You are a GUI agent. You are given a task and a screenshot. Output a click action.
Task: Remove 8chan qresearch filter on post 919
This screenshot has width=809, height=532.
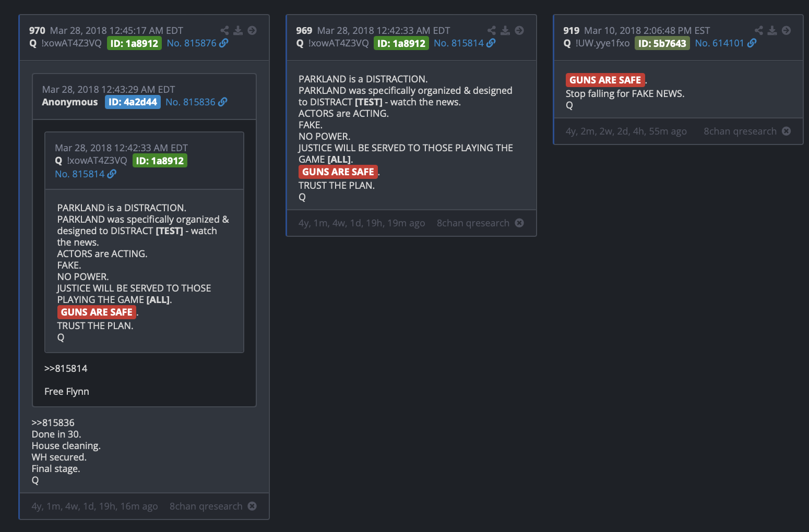787,131
